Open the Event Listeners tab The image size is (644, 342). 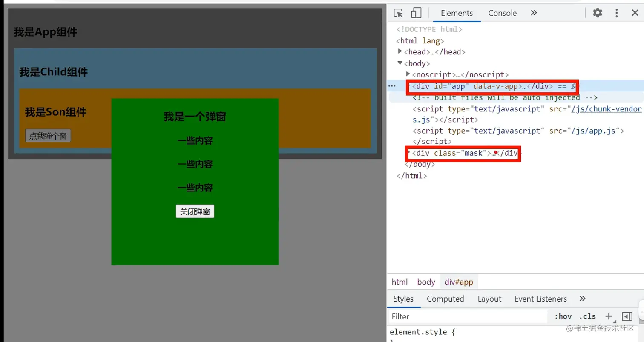(x=540, y=299)
